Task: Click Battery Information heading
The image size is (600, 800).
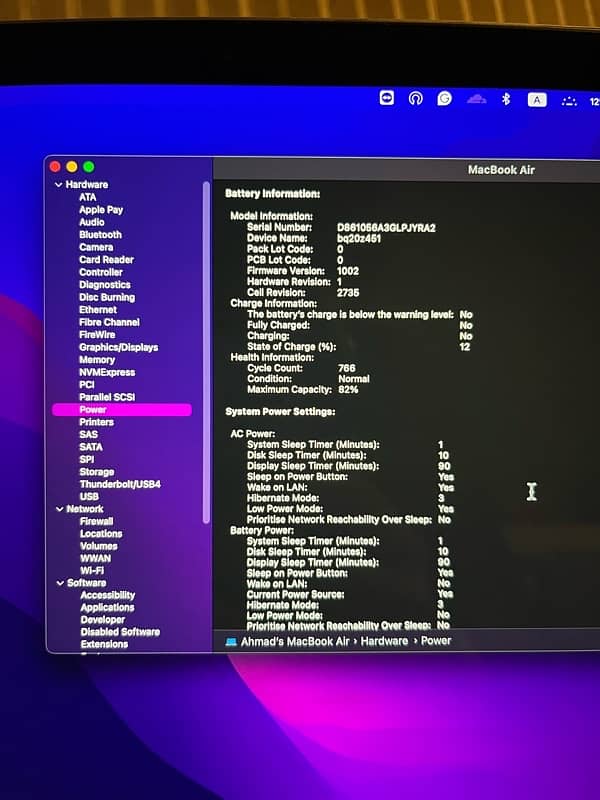Action: [272, 194]
